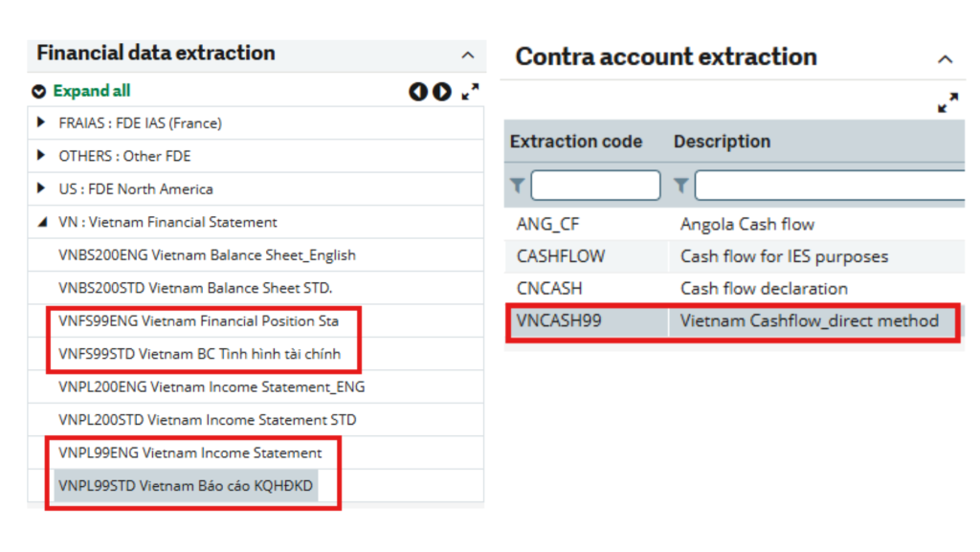The width and height of the screenshot is (980, 552).
Task: Click the right arrow navigation icon
Action: click(x=441, y=91)
